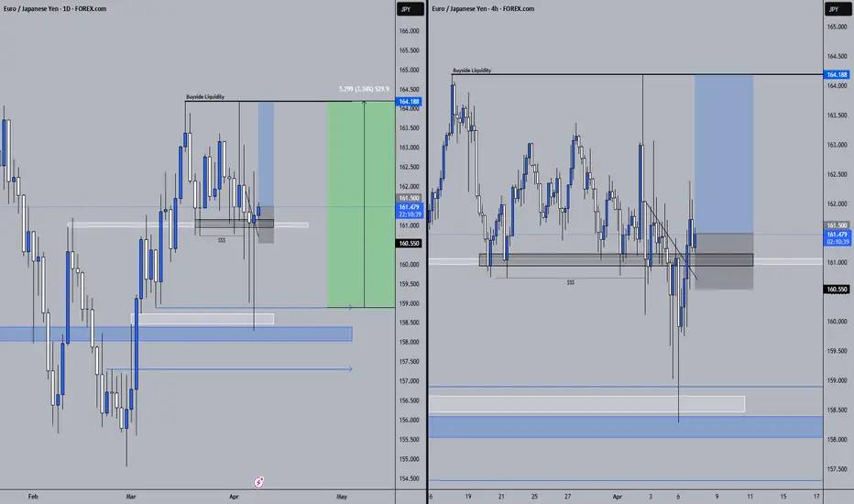Select the $$$ text label on 1D chart

click(222, 240)
